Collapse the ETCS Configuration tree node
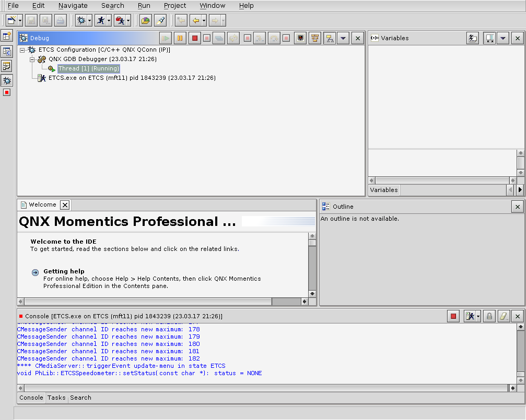526x420 pixels. [22, 50]
